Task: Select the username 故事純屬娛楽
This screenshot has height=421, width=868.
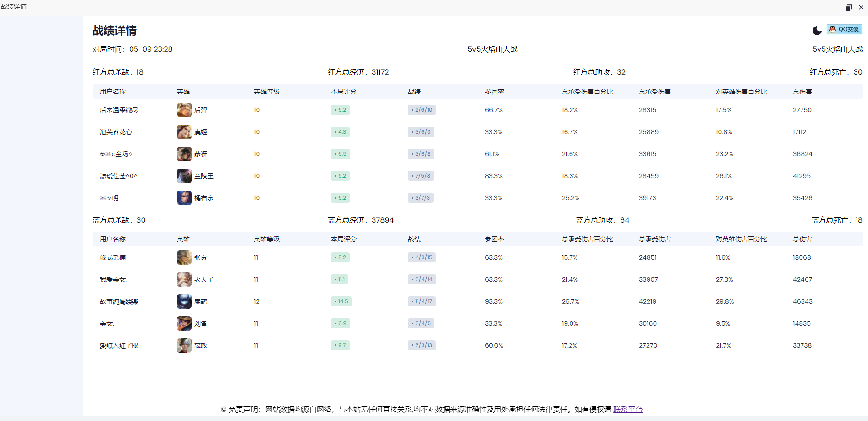Action: (x=119, y=301)
